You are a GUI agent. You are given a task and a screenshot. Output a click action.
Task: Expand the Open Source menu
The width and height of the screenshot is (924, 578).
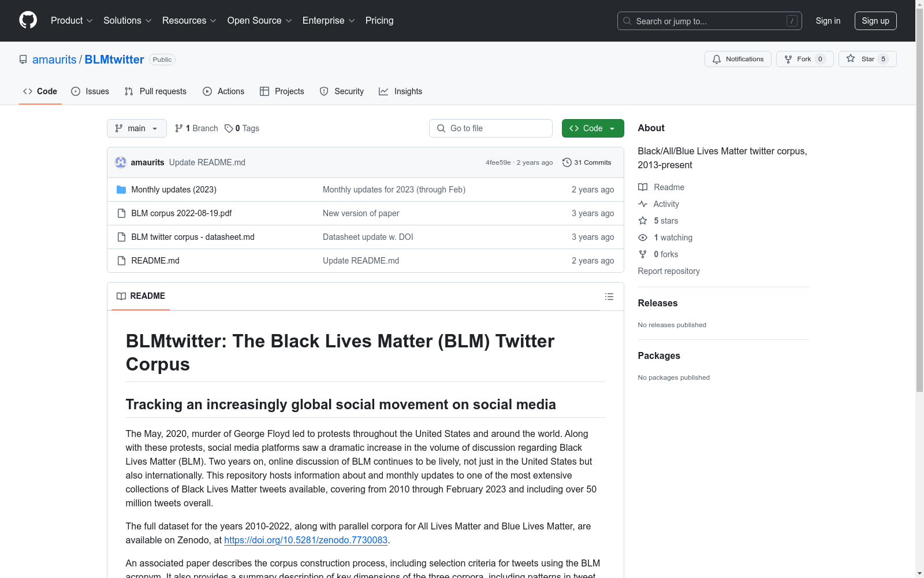coord(260,21)
